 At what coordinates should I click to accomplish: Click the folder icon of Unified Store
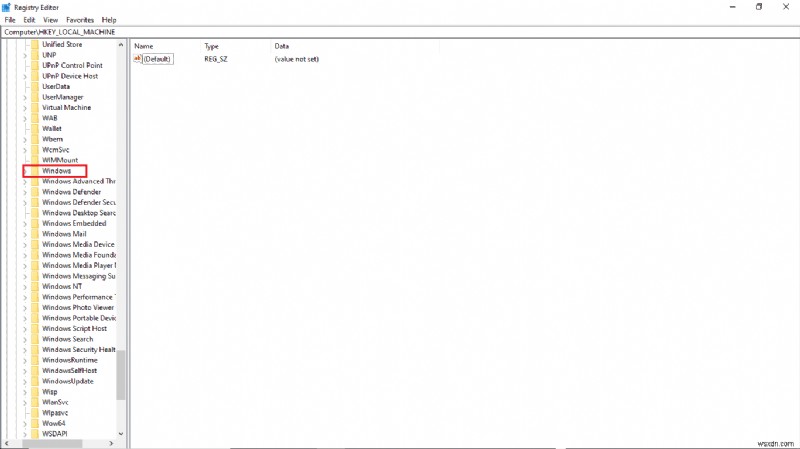pyautogui.click(x=35, y=44)
